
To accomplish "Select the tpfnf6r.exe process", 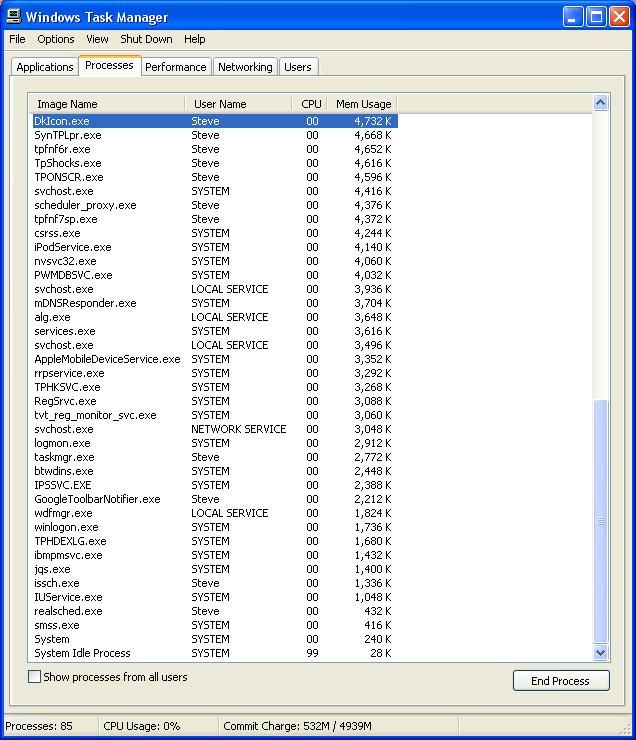I will (215, 149).
